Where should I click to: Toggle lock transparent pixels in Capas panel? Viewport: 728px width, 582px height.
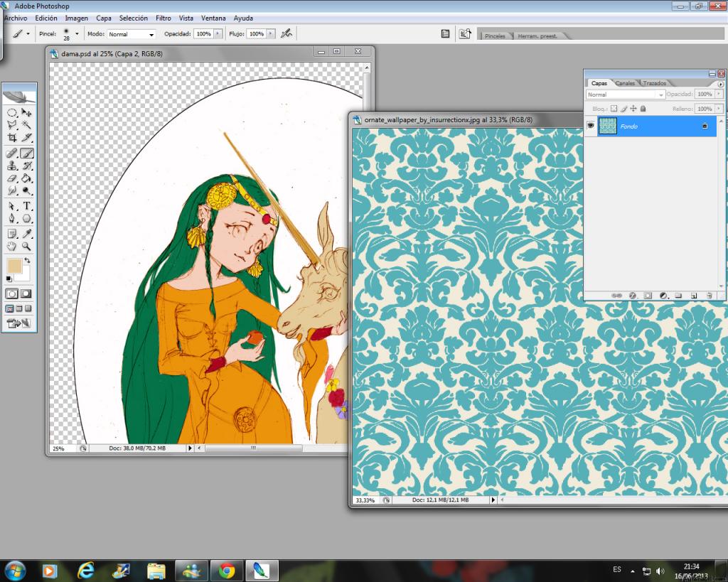[614, 109]
